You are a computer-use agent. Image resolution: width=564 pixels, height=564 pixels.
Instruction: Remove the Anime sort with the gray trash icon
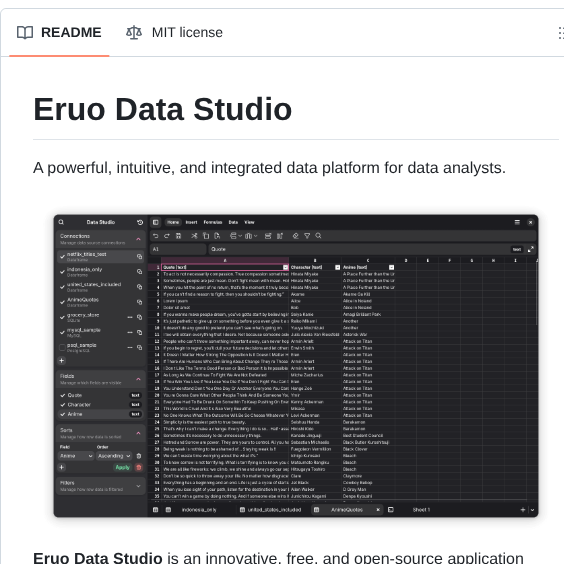click(x=139, y=456)
